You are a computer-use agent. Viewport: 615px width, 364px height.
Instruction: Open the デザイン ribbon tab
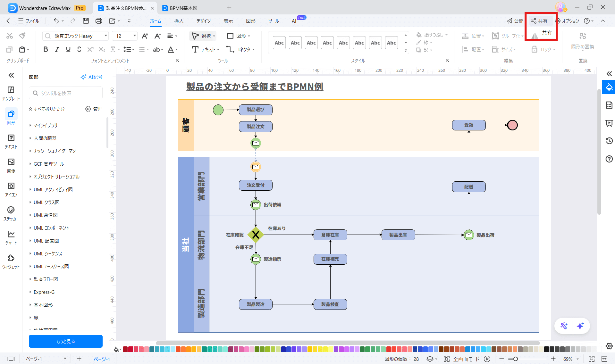tap(204, 21)
